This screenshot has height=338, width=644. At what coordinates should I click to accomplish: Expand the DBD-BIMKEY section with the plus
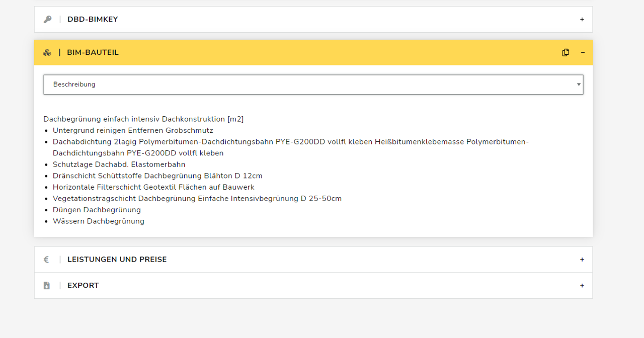(582, 20)
